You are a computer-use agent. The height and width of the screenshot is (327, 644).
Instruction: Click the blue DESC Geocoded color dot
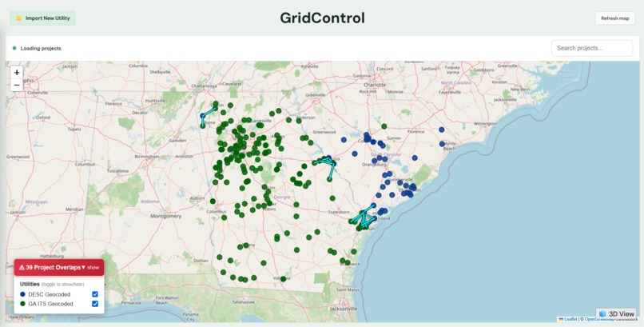click(x=22, y=294)
